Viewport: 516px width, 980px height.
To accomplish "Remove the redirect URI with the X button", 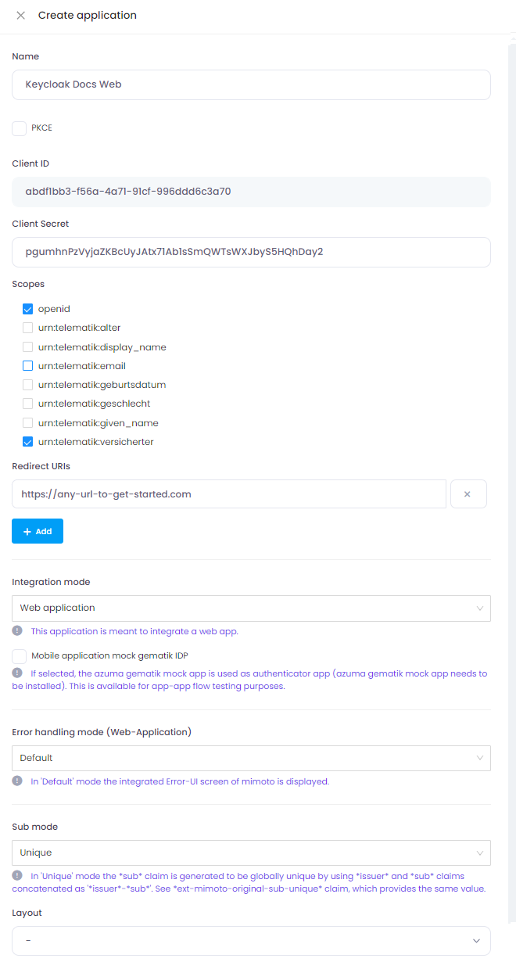I will point(468,494).
